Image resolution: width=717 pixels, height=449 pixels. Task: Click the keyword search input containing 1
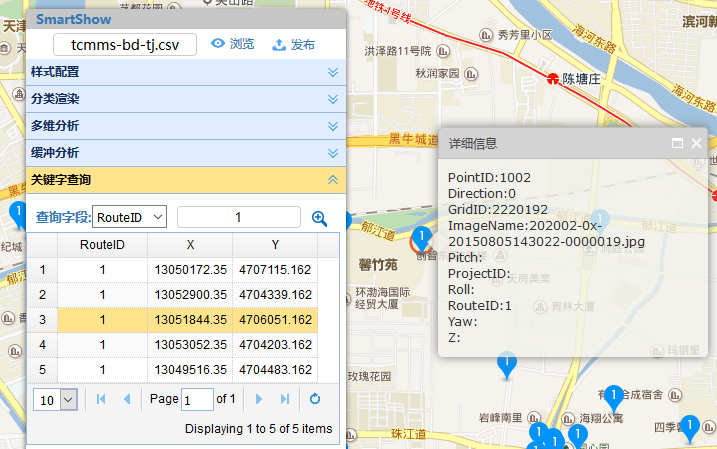click(x=239, y=217)
